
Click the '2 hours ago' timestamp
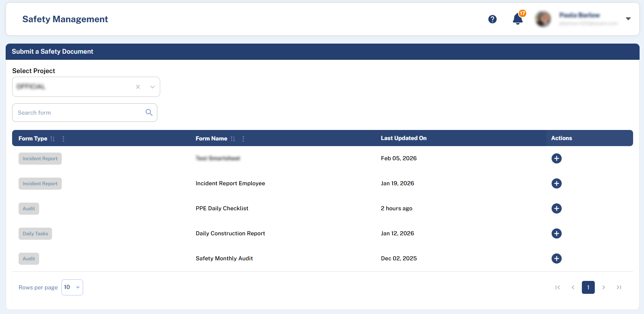pyautogui.click(x=397, y=208)
